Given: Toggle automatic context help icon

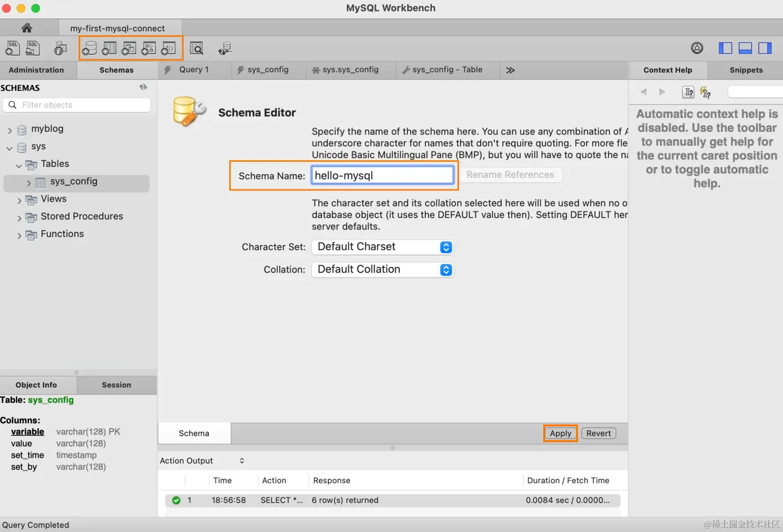Looking at the screenshot, I should click(705, 92).
